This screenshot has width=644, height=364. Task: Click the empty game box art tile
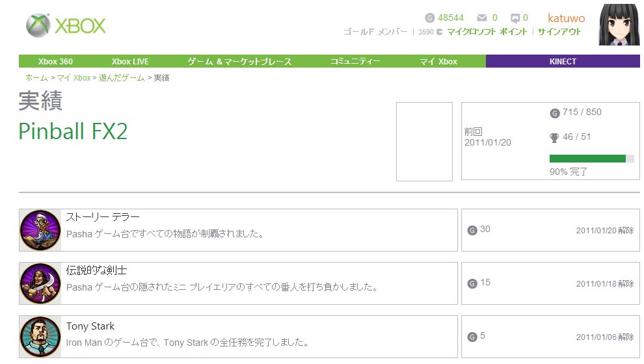(424, 142)
